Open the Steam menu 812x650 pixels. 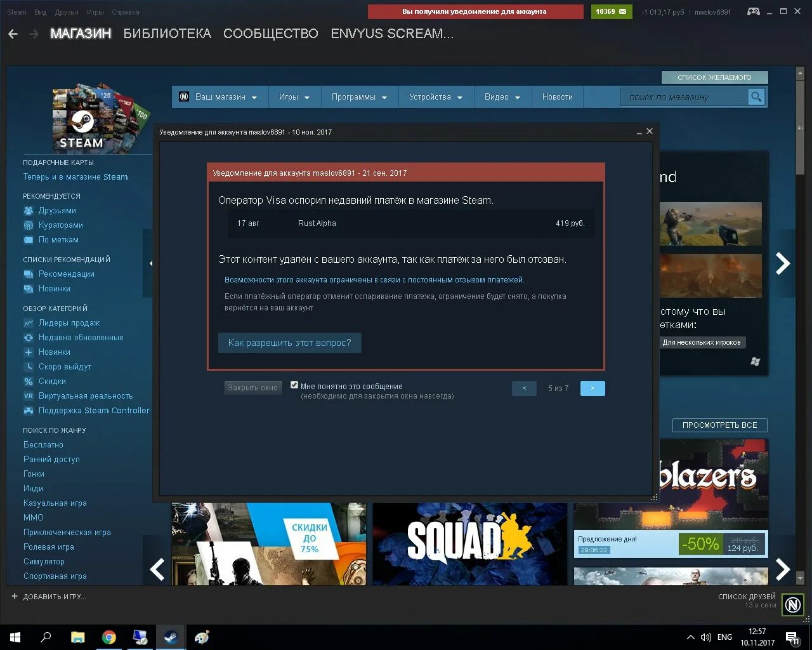point(16,12)
